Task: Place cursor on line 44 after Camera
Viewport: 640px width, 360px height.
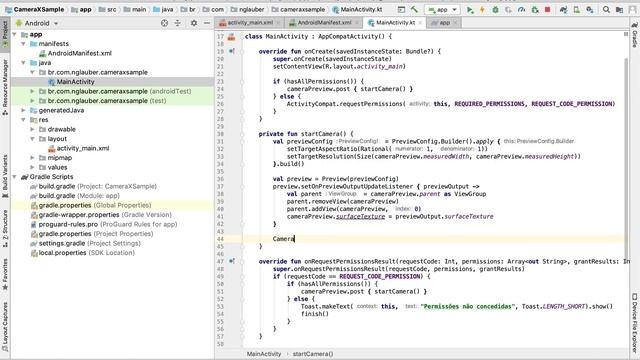Action: [294, 239]
